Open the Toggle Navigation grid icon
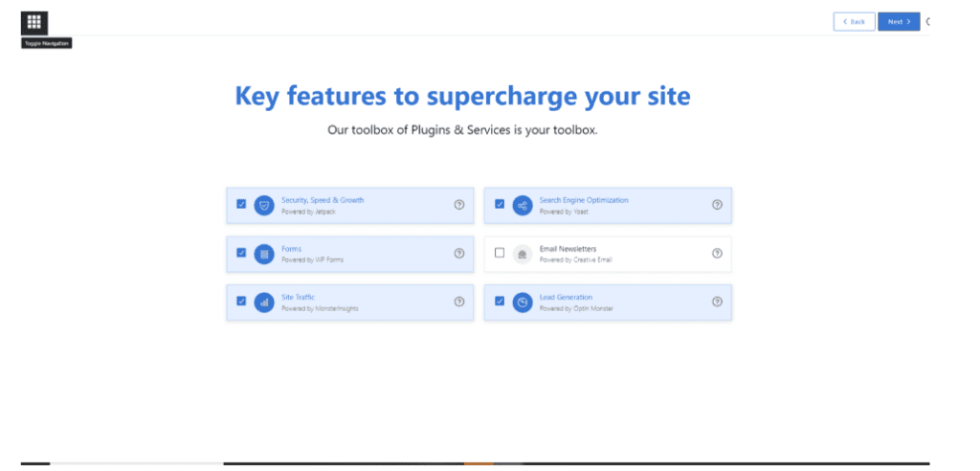This screenshot has width=980, height=471. 34,23
